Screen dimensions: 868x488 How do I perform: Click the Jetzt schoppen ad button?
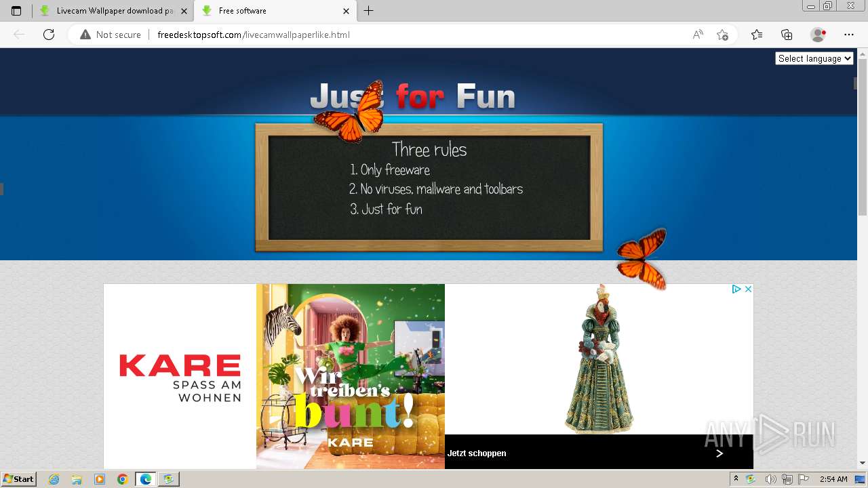point(477,453)
